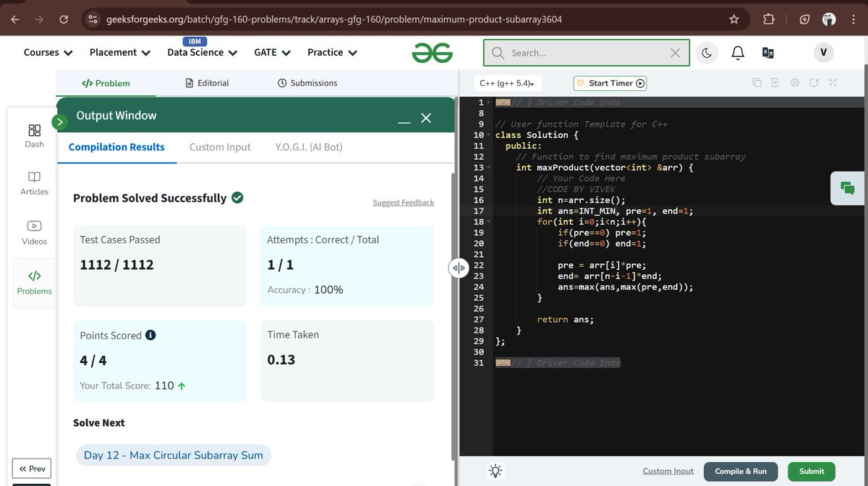The width and height of the screenshot is (868, 486).
Task: Open the Chrome profile avatar
Action: [829, 20]
